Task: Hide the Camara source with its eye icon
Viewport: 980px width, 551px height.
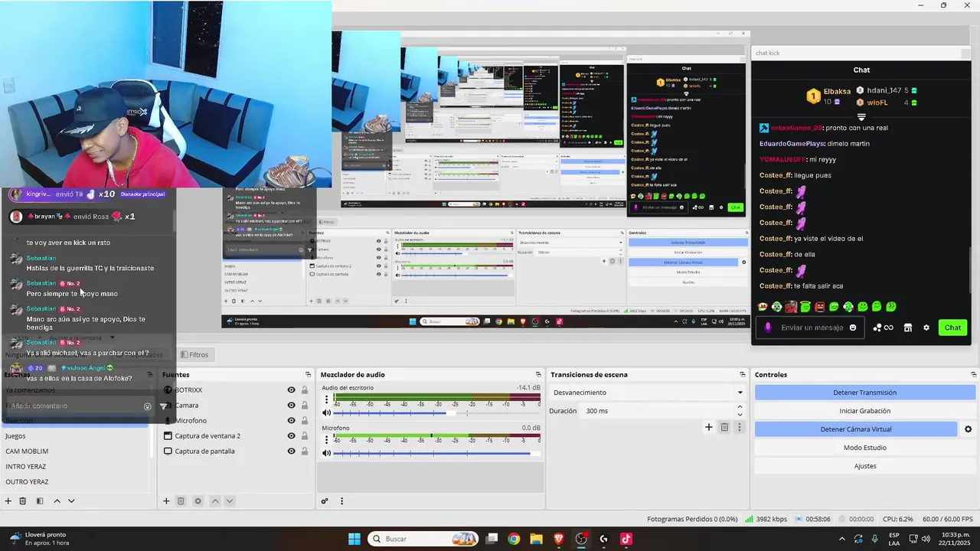Action: coord(291,406)
